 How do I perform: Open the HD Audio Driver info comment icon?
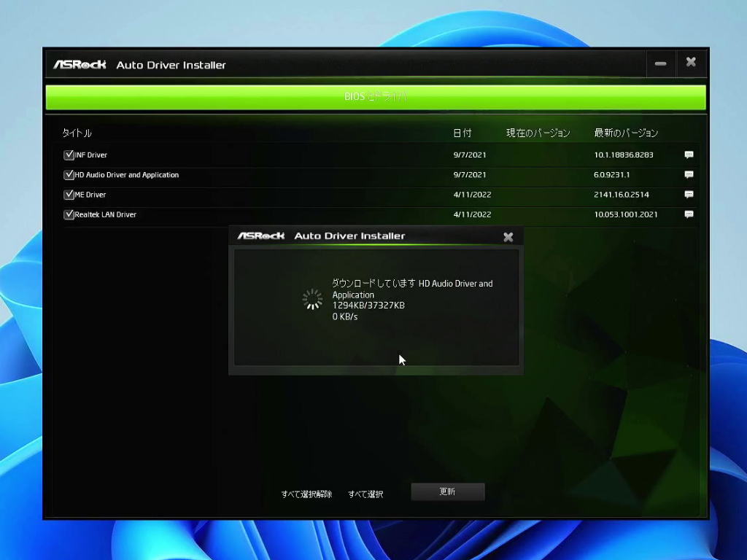689,175
